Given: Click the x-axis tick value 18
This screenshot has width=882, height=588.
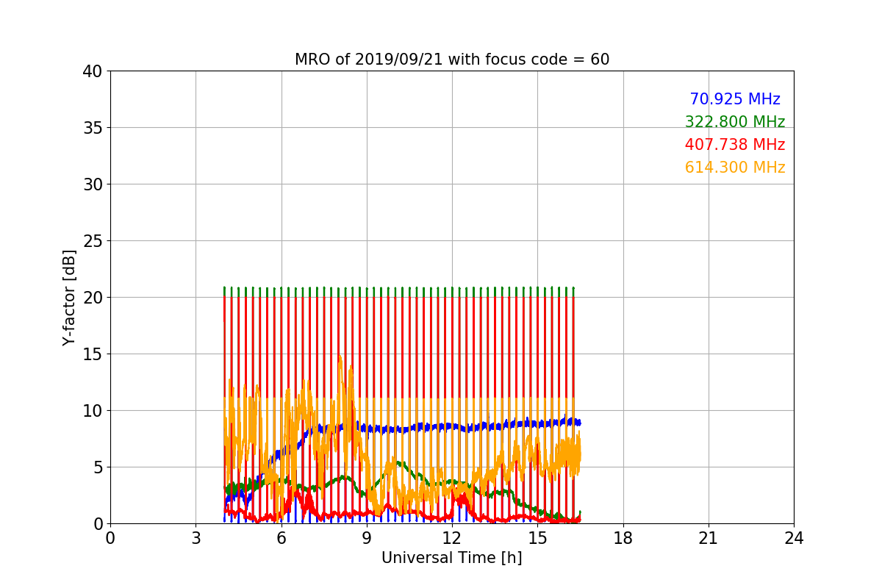Looking at the screenshot, I should 623,538.
